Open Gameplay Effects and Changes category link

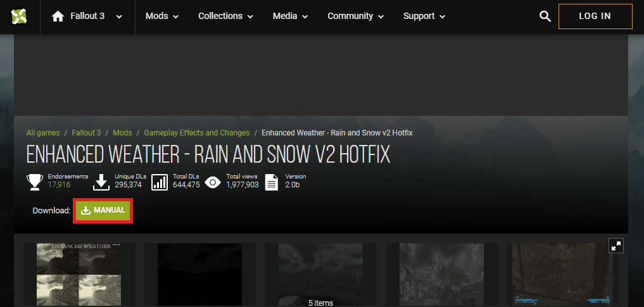[197, 133]
